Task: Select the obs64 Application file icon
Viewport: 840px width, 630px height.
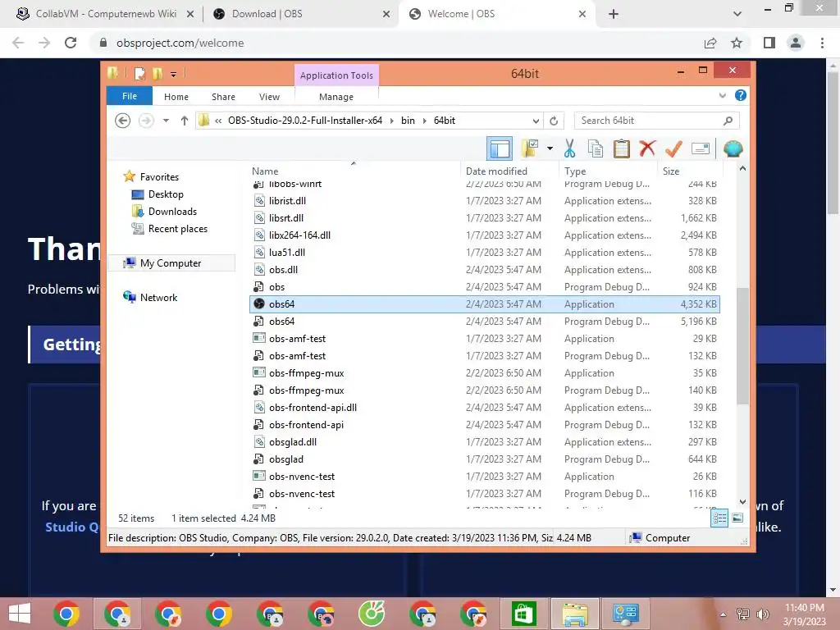Action: (258, 304)
